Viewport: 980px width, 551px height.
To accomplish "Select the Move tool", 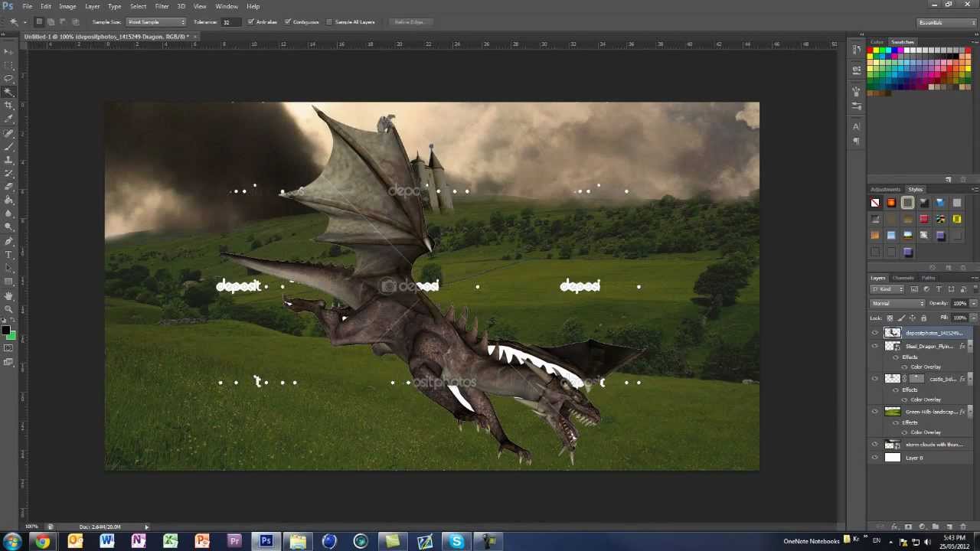I will [8, 51].
